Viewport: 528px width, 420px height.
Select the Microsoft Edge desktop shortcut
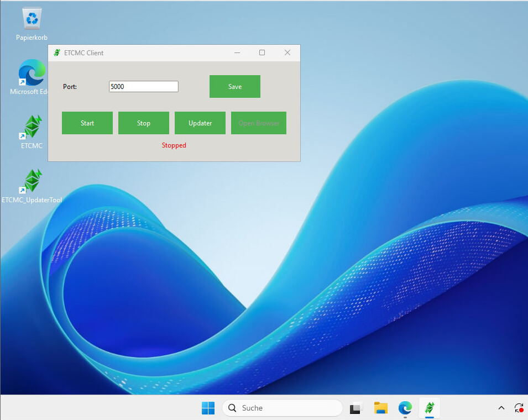[32, 73]
